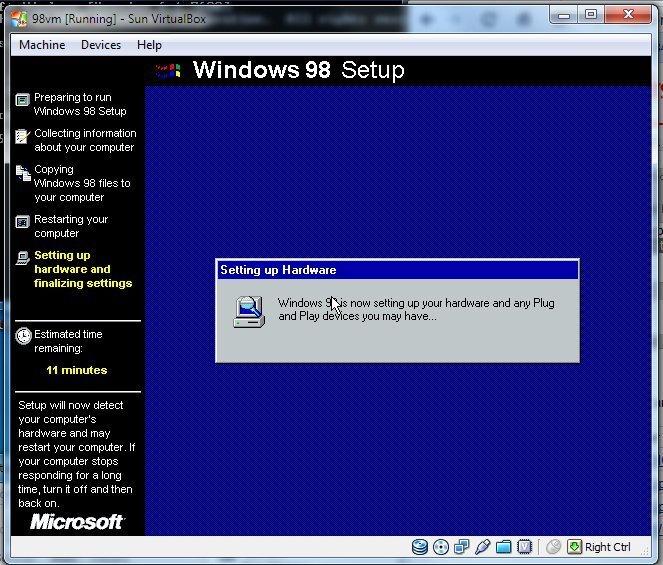Click the CD/DVD drive status icon
The height and width of the screenshot is (565, 663).
pyautogui.click(x=441, y=547)
